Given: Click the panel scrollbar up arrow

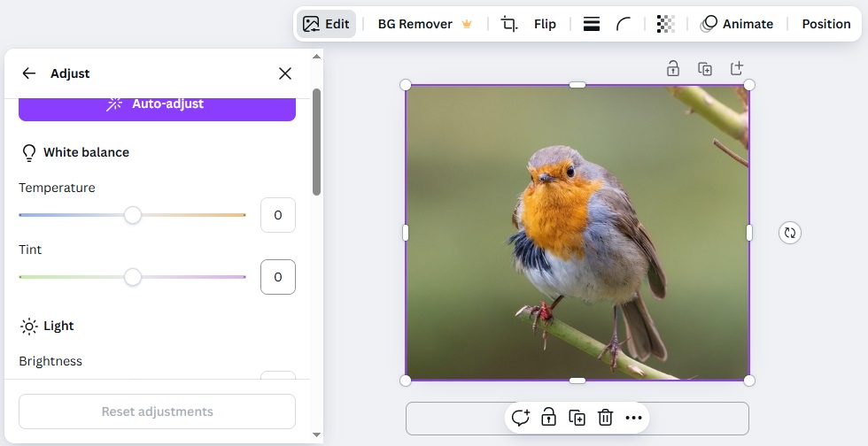Looking at the screenshot, I should point(317,56).
